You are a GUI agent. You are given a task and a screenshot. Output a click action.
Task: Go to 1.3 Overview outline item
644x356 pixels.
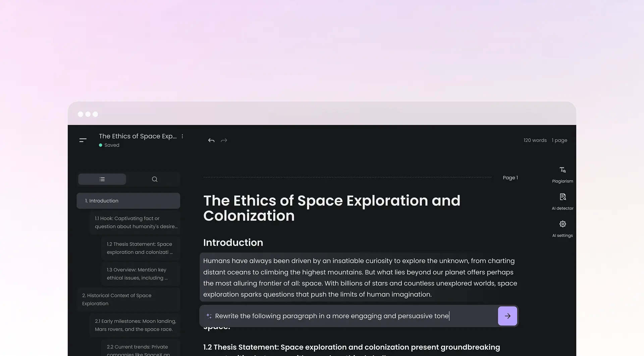(x=140, y=274)
